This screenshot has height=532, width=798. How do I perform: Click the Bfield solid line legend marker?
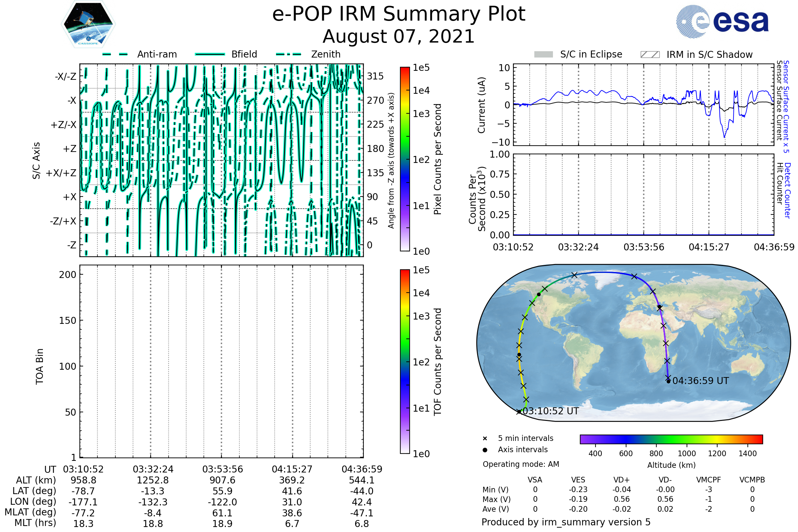pos(210,54)
